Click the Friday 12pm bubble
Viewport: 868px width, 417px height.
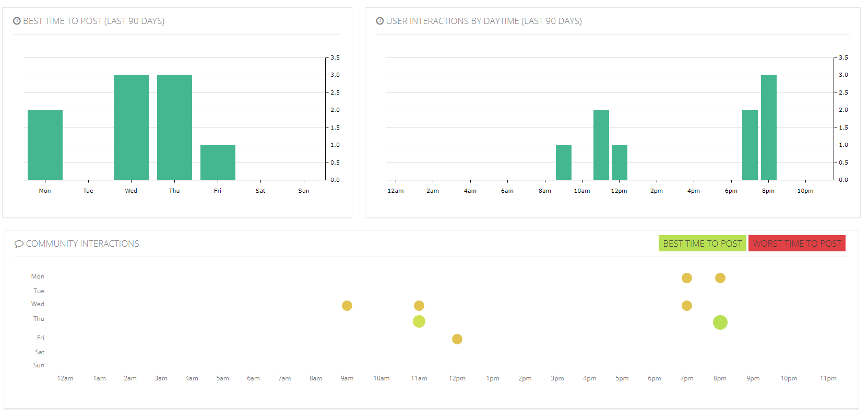[x=457, y=339]
